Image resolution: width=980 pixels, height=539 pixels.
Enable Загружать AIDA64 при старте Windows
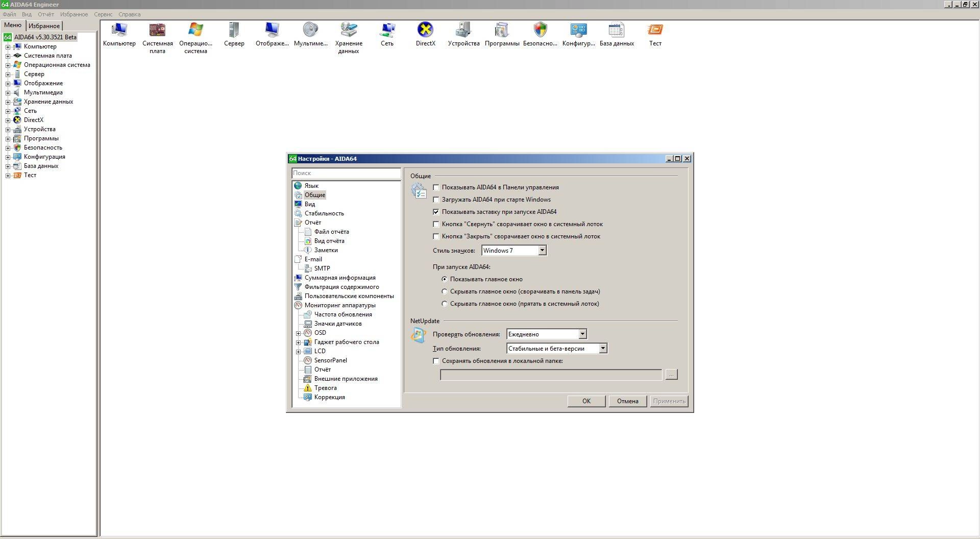pos(436,200)
